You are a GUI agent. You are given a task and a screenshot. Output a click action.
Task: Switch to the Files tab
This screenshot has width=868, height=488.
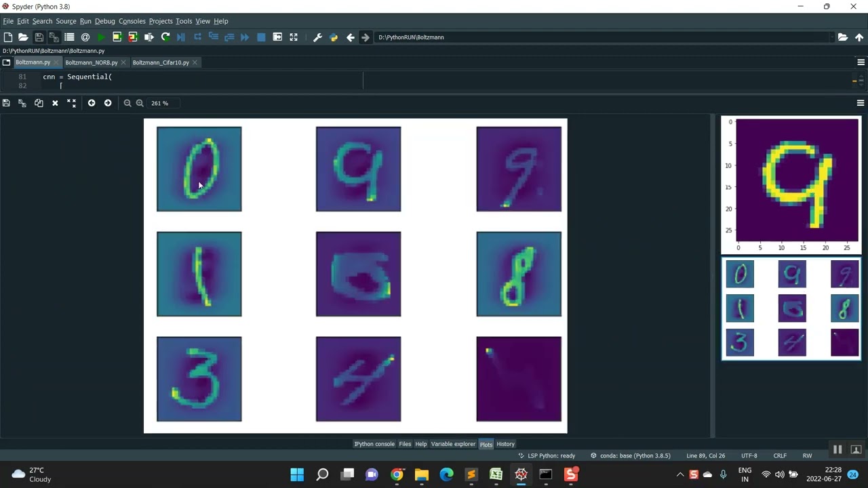pyautogui.click(x=405, y=444)
